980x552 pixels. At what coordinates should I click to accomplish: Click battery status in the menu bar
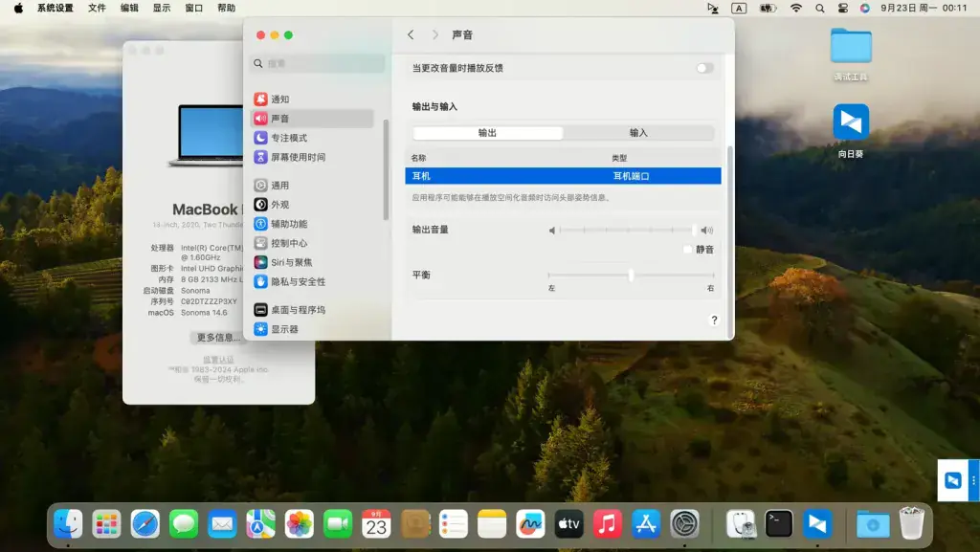[768, 8]
